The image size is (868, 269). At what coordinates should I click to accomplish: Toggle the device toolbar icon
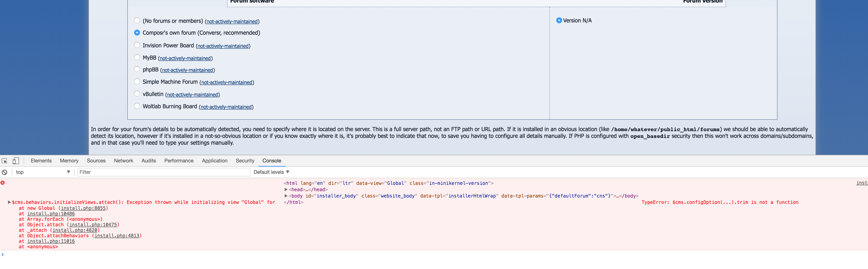(16, 161)
